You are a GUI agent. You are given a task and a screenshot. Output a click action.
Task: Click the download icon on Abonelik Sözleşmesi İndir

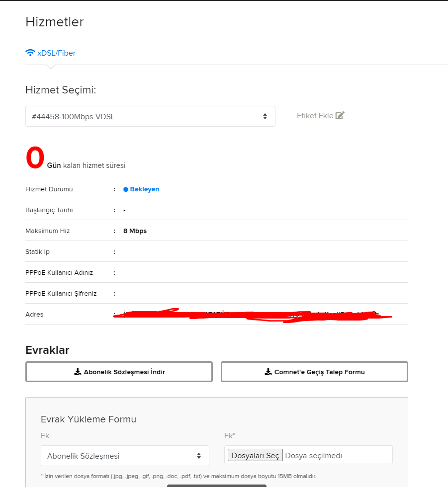78,372
